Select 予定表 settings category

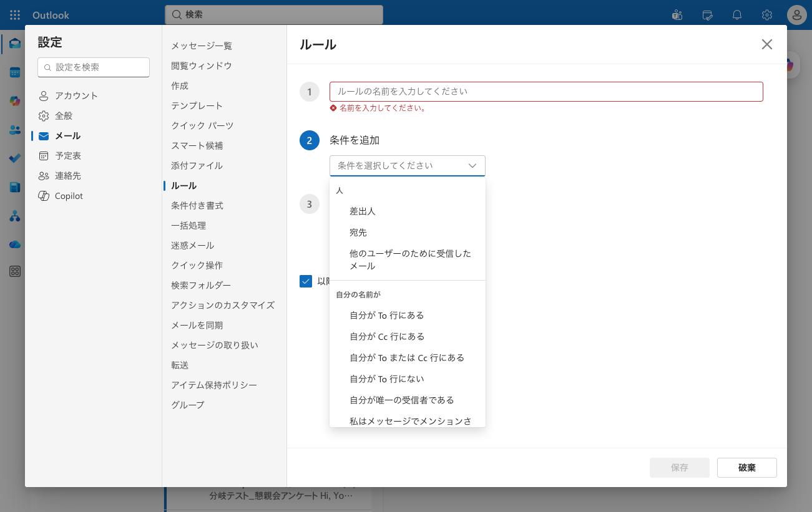pyautogui.click(x=93, y=156)
